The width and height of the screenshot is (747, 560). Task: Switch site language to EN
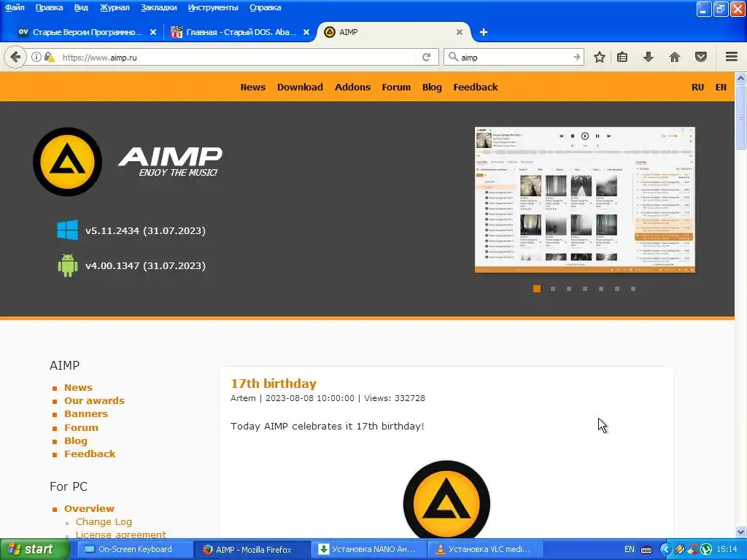point(721,87)
